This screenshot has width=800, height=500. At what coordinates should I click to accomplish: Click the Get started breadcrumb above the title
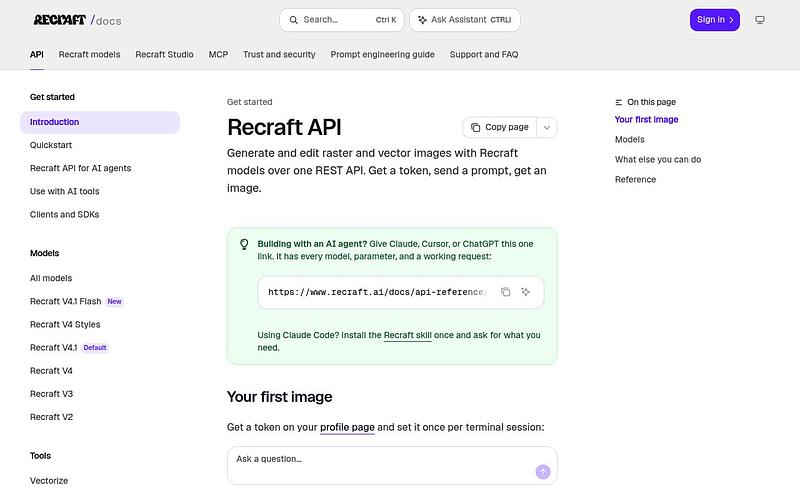[x=249, y=102]
